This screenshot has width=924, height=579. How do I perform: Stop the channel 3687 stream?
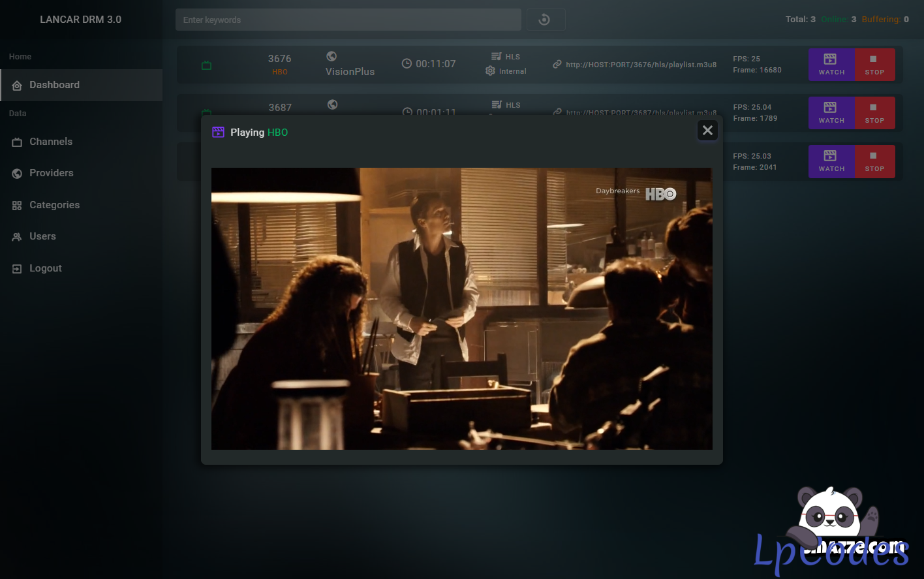874,113
